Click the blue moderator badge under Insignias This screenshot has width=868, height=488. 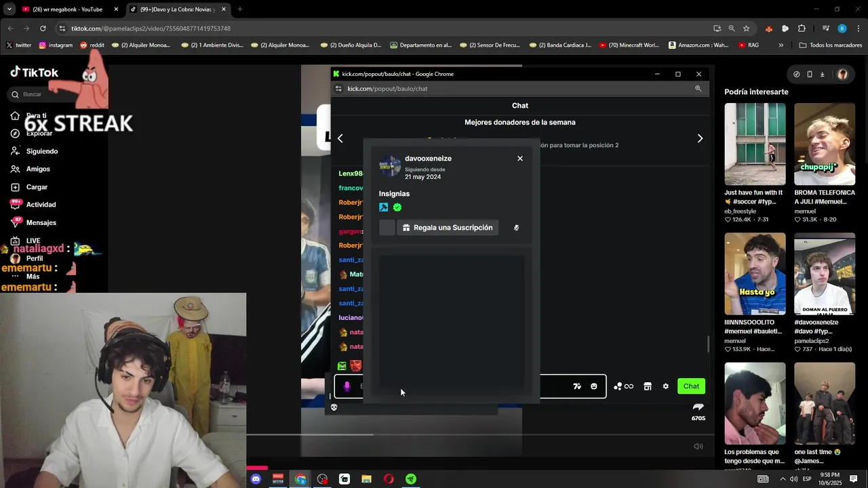(384, 207)
